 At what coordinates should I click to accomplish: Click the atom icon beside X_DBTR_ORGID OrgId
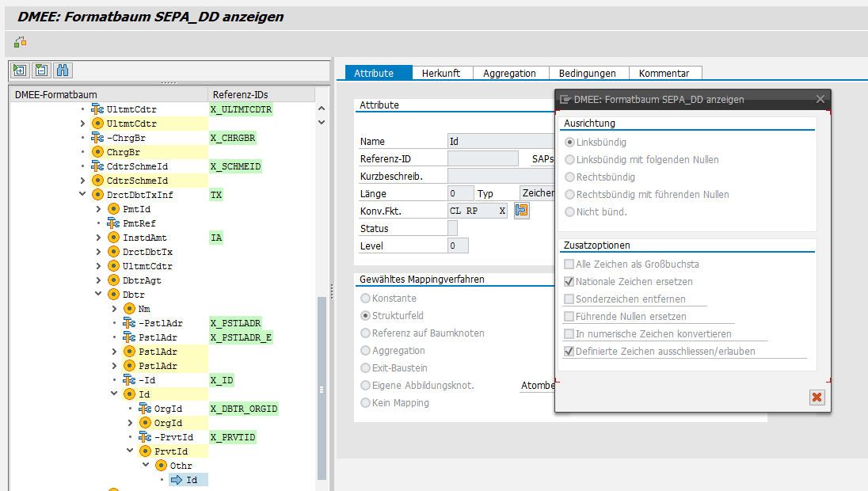click(144, 409)
